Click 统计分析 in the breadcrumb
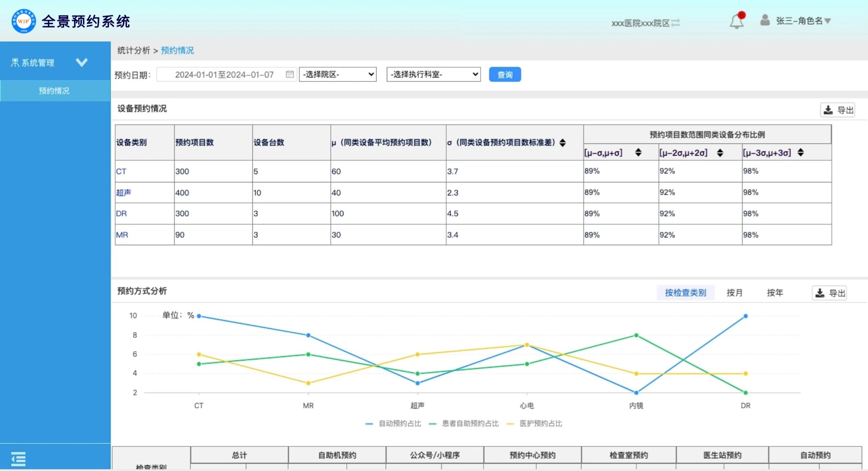 (134, 50)
